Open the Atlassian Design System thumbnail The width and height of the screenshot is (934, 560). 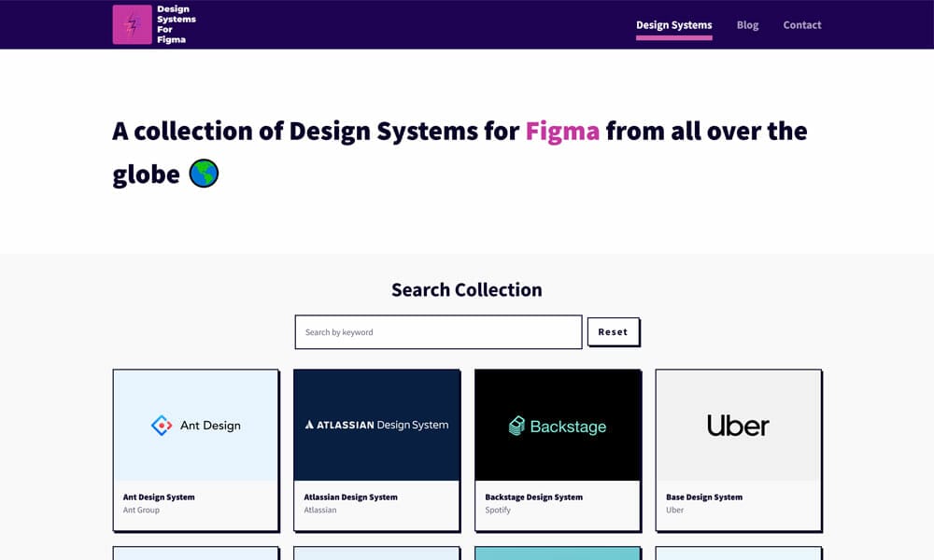(376, 426)
